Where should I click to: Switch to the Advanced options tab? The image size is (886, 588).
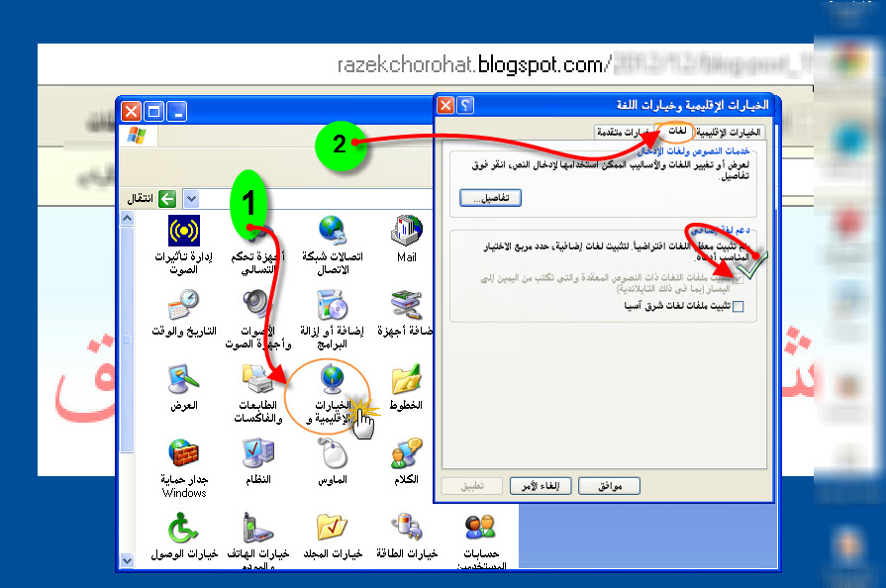click(624, 133)
